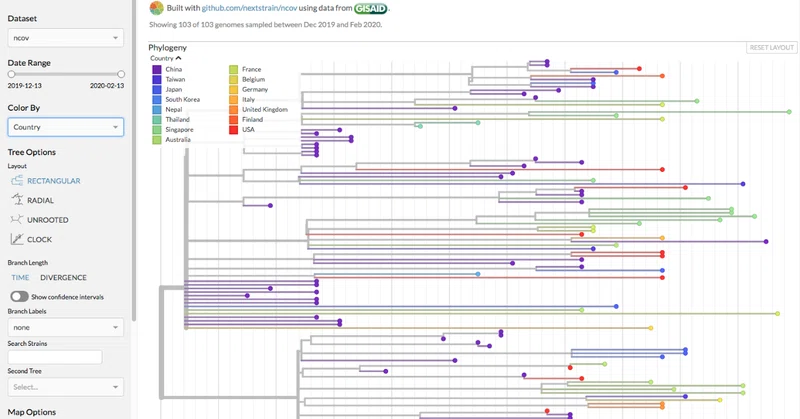Click the Nextstrain logo icon

[157, 8]
